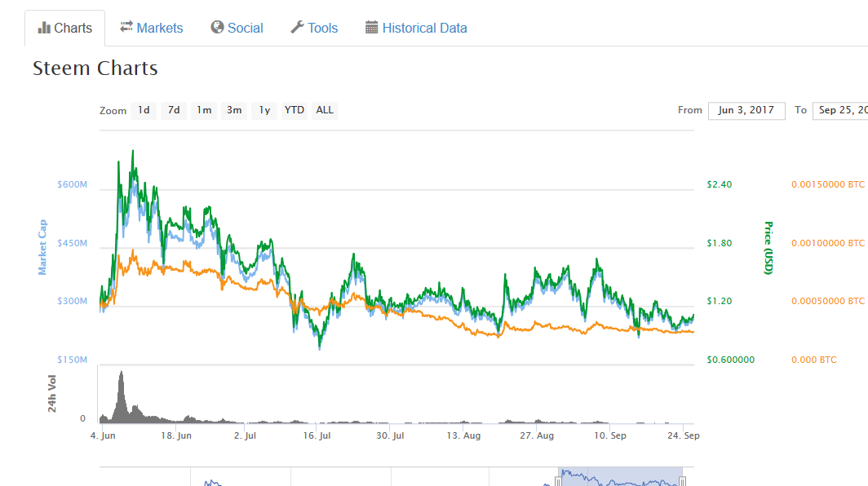Click the 18. Jun date label

(x=176, y=435)
